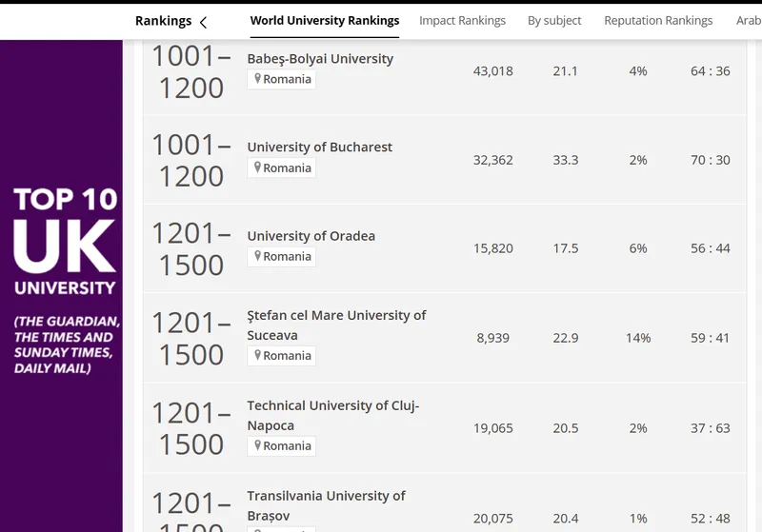Click the location pin under Technical University of Cluj-Napoca
This screenshot has width=762, height=532.
tap(256, 445)
